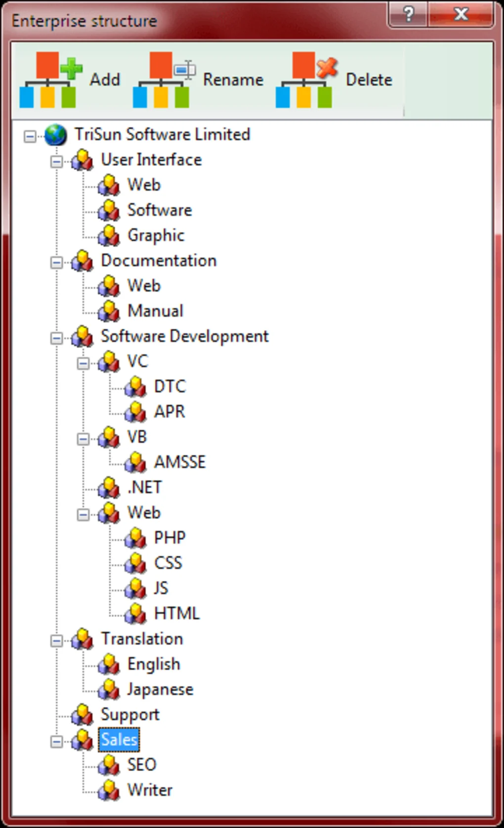The image size is (504, 828).
Task: Click the group icon next to English
Action: pyautogui.click(x=109, y=664)
